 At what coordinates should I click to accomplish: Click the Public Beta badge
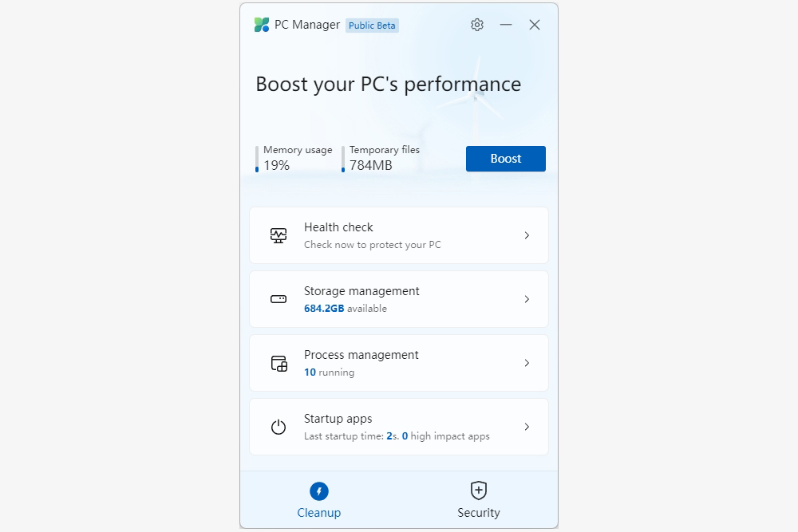(x=372, y=26)
